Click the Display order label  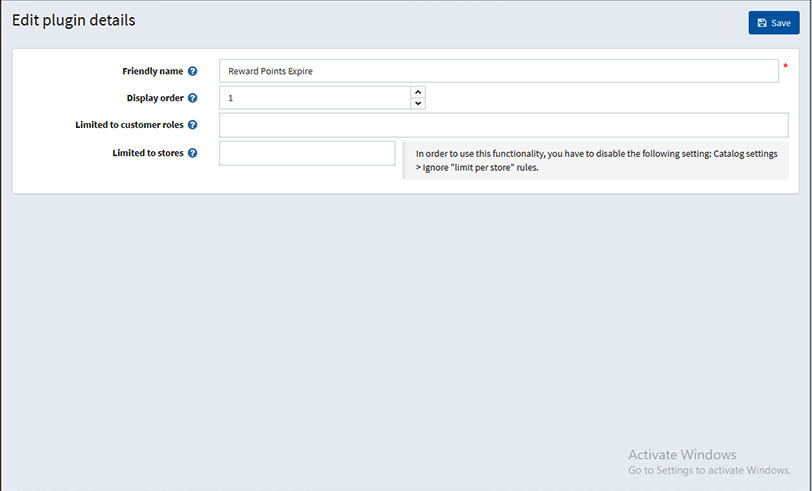pos(155,98)
